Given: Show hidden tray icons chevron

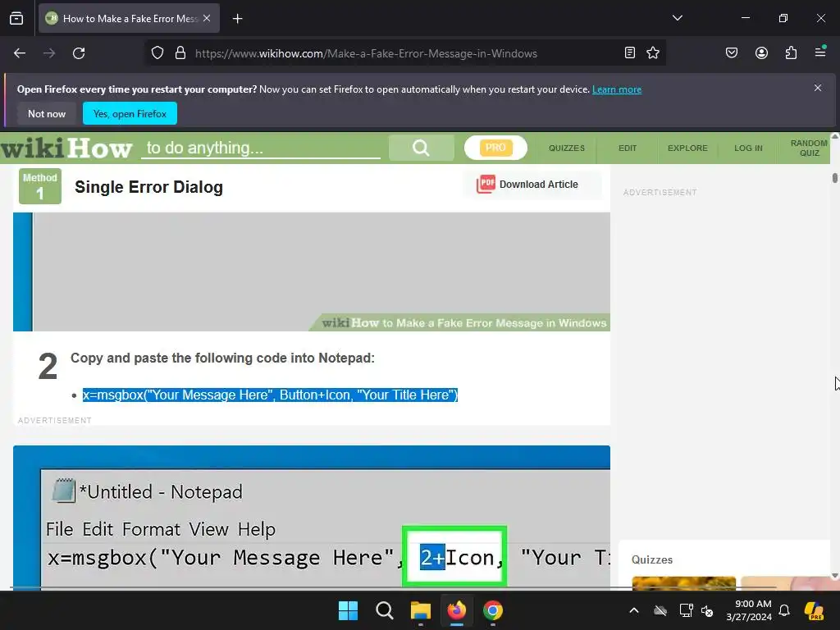Looking at the screenshot, I should click(x=634, y=610).
